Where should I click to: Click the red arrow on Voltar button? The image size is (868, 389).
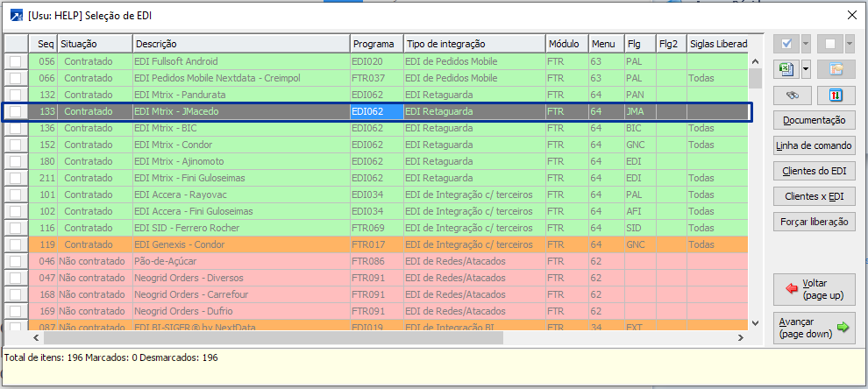pos(793,289)
